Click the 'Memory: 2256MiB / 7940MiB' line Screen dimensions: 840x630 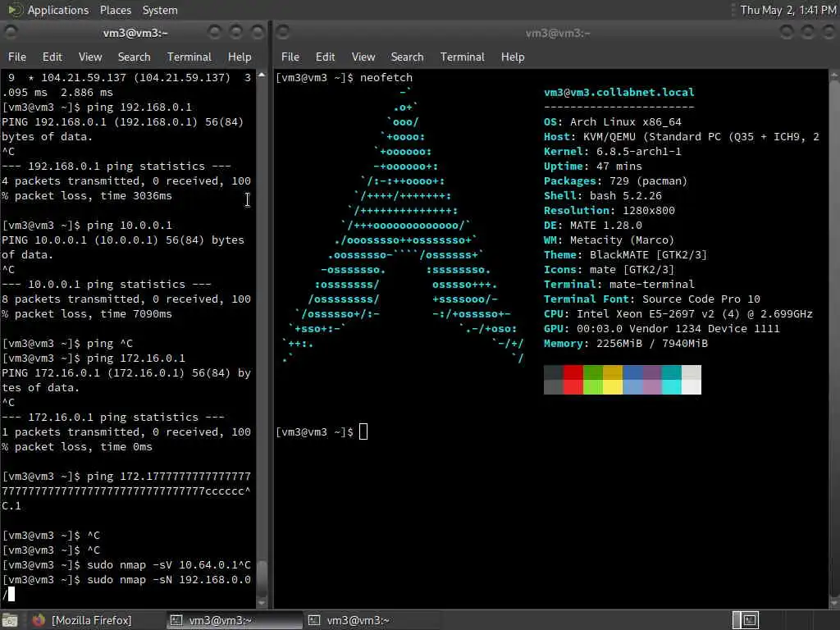click(x=626, y=344)
